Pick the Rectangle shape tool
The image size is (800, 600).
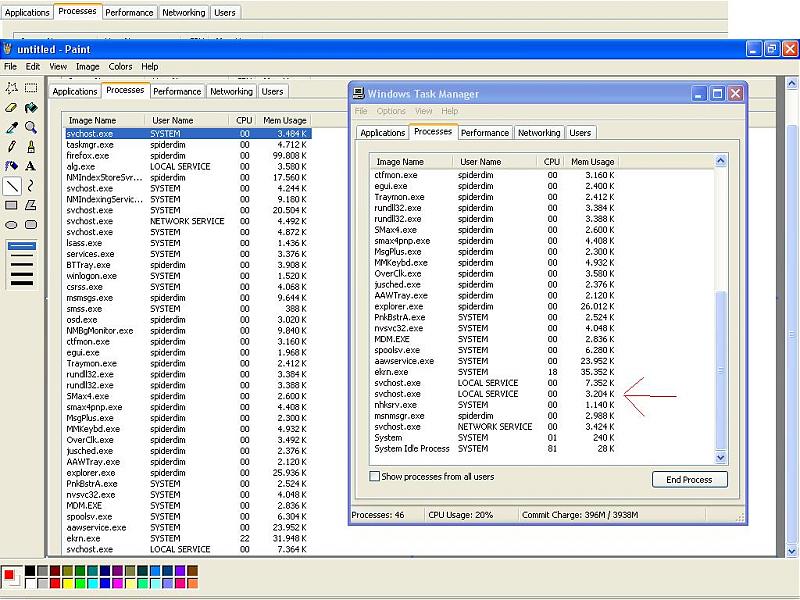point(11,206)
